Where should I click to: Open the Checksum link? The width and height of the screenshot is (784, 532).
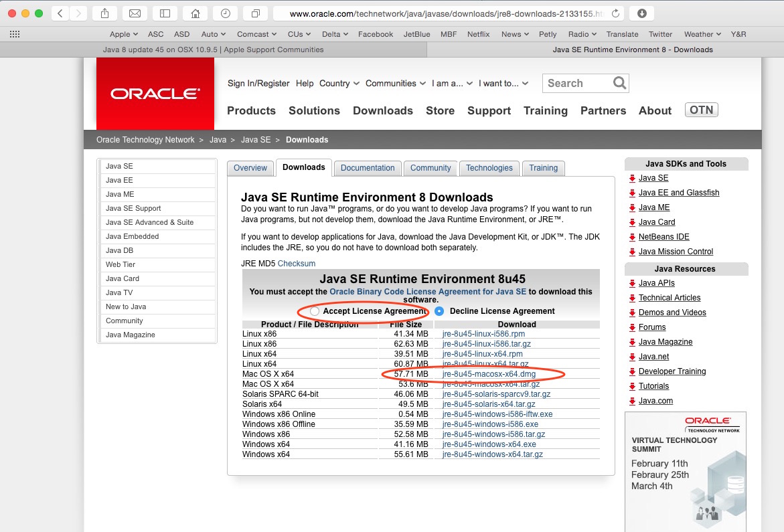click(x=297, y=263)
